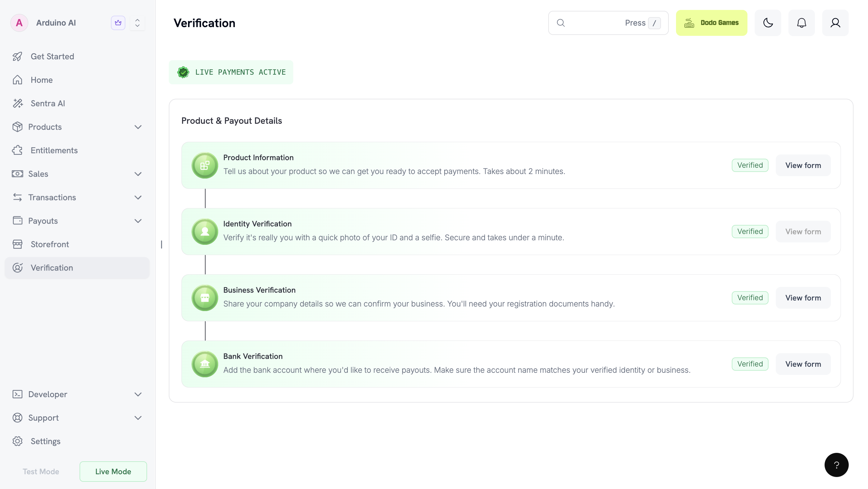Click the Verified badge for Identity Verification
The image size is (868, 489).
coord(750,232)
